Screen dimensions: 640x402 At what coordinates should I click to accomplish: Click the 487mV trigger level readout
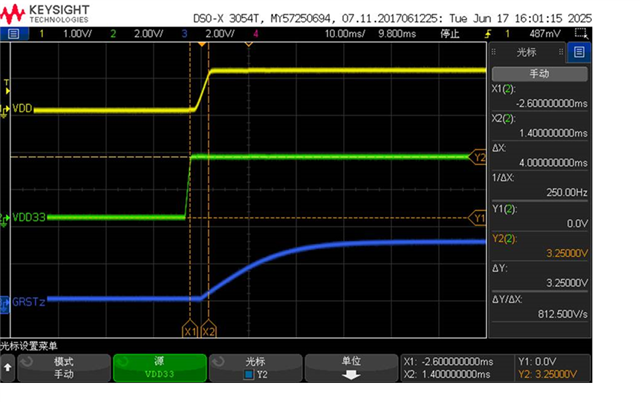545,34
